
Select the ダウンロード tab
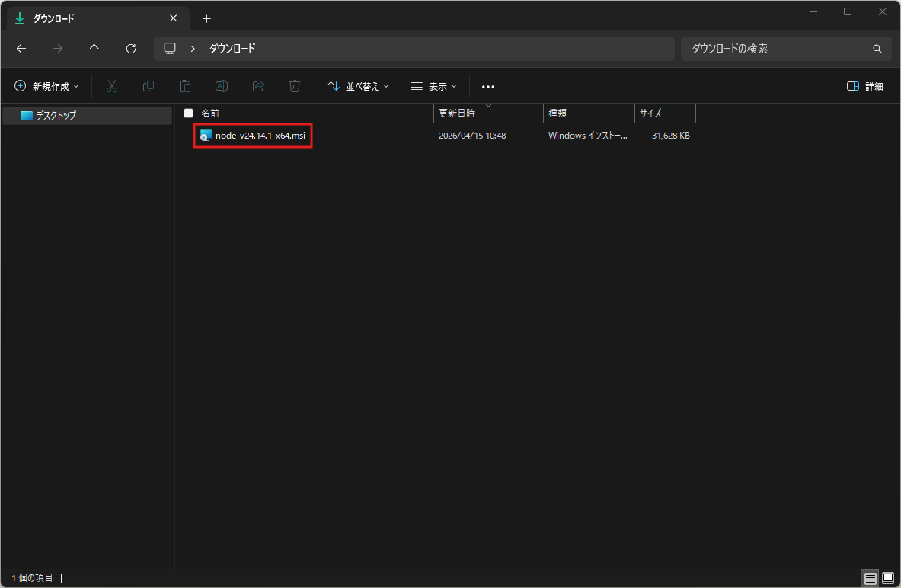[x=84, y=18]
